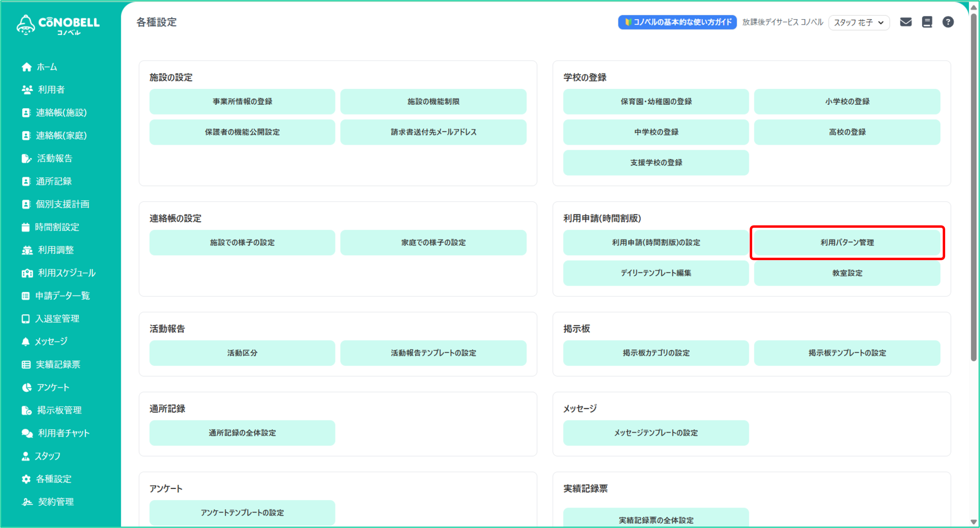Open 利用者 in the sidebar menu

pyautogui.click(x=51, y=90)
